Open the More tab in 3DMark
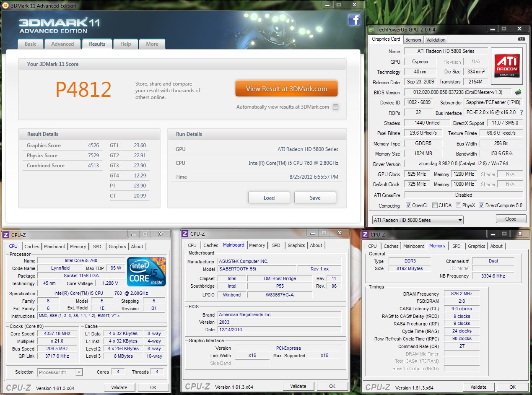This screenshot has width=532, height=395. coord(152,44)
